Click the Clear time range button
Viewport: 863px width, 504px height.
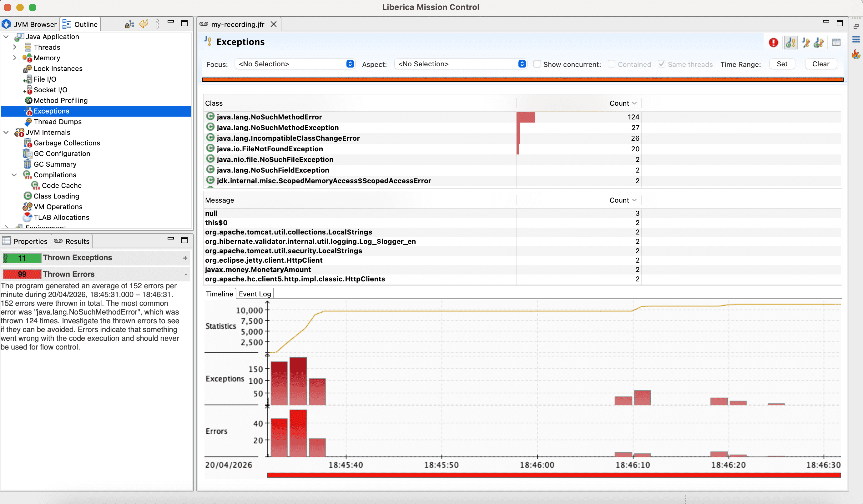(x=820, y=64)
